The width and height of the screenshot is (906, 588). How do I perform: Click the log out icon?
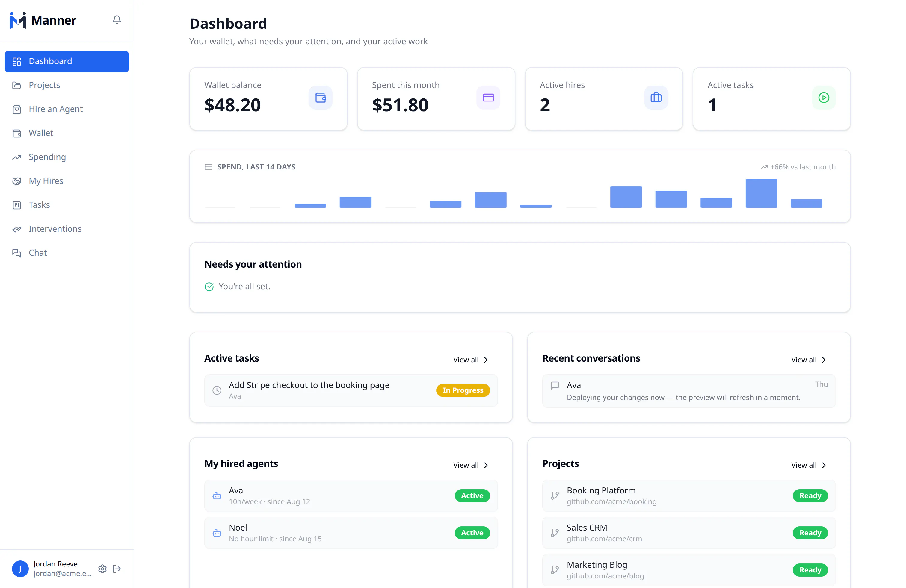point(117,569)
